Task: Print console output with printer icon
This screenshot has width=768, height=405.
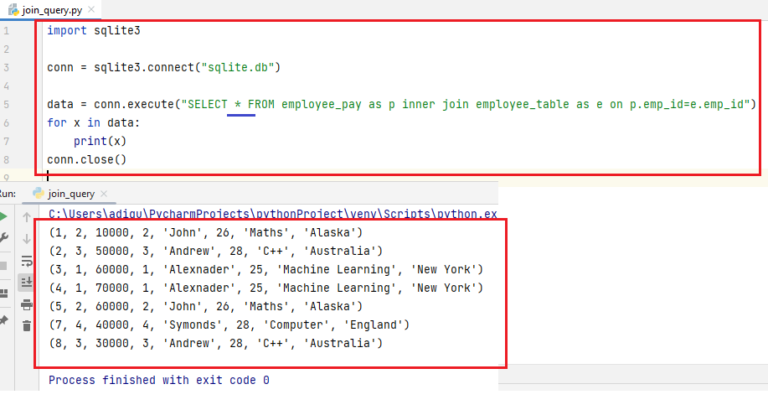Action: (26, 305)
